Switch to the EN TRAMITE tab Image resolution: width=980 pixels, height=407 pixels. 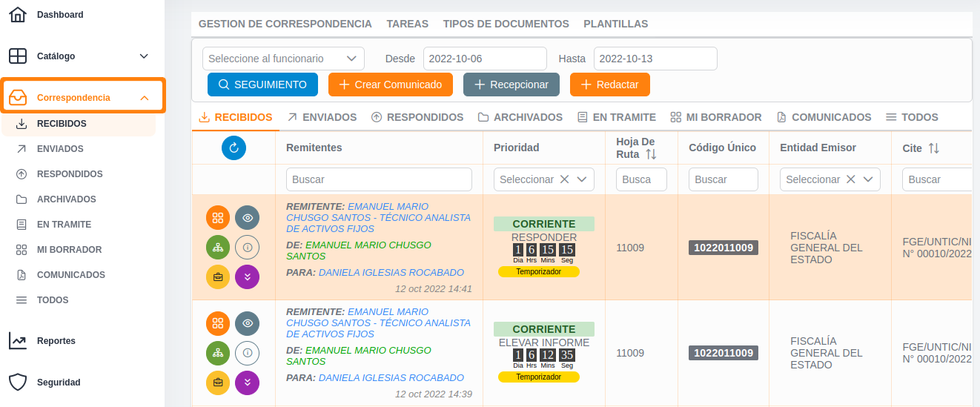click(617, 117)
